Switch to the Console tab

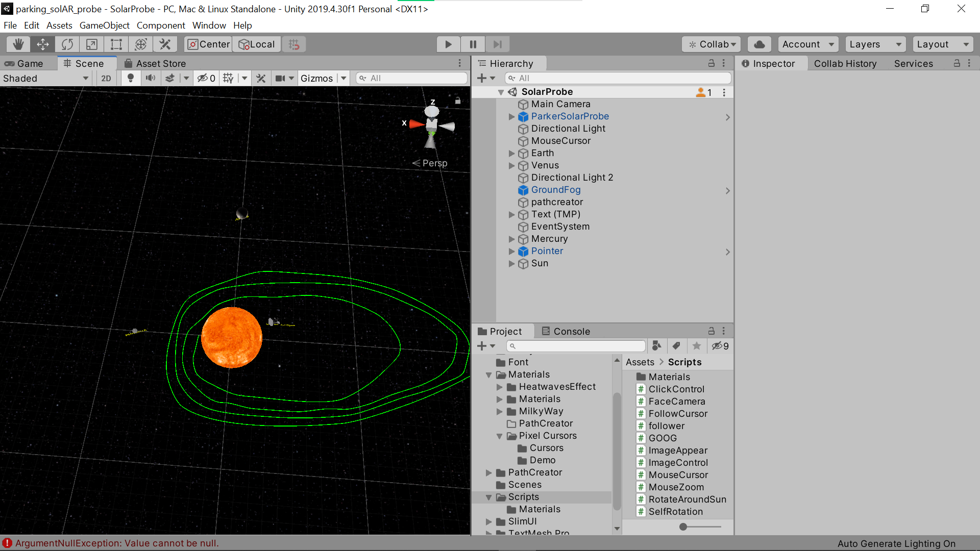(x=566, y=331)
